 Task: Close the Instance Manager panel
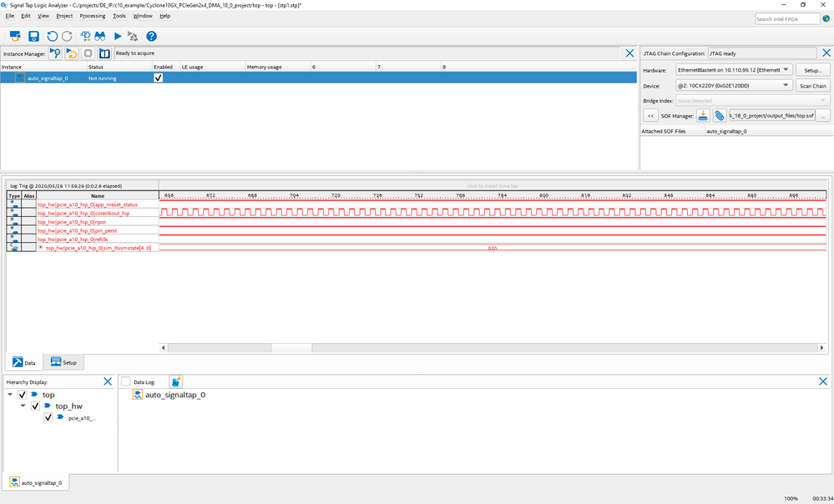click(629, 53)
